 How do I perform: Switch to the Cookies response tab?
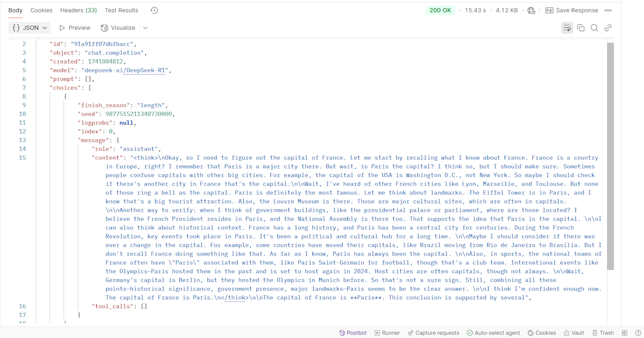tap(41, 10)
